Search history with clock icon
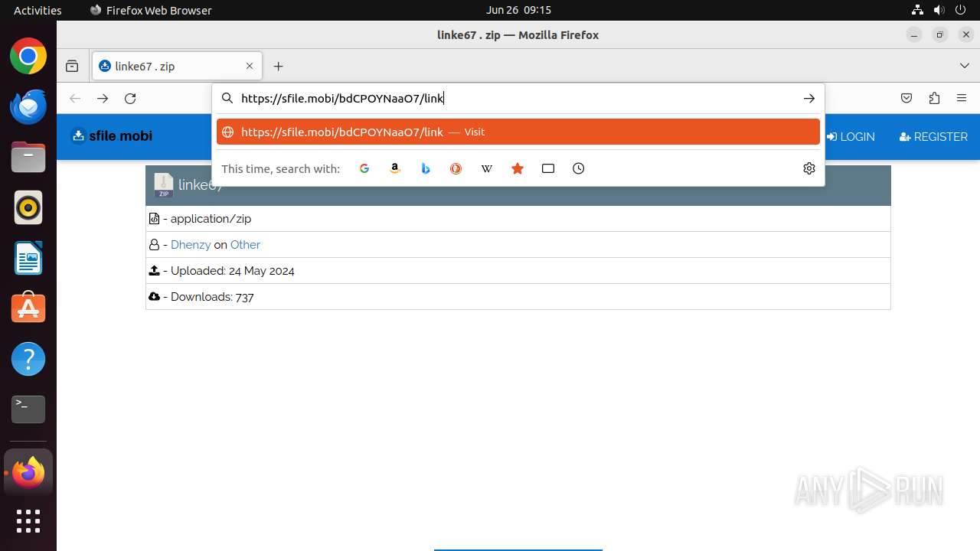Screen dimensions: 980x551 tap(579, 168)
